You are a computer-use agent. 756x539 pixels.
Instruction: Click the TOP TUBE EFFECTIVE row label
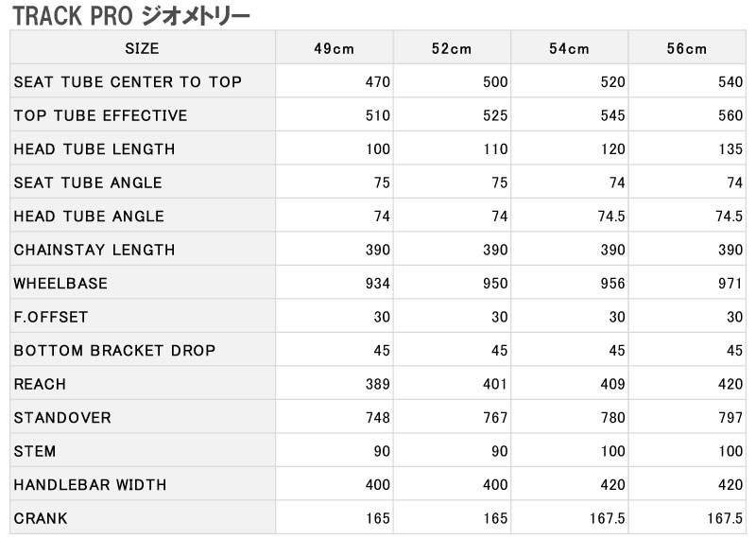(101, 115)
